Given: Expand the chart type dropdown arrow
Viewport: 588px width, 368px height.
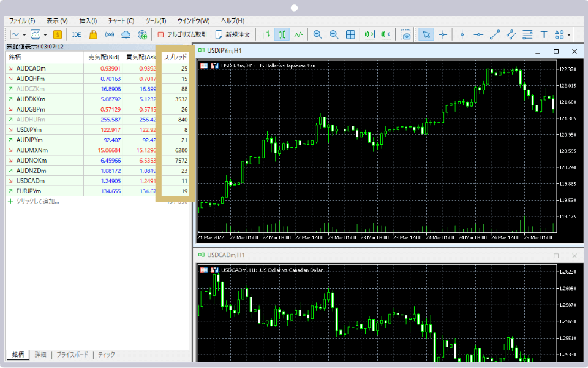Looking at the screenshot, I should click(x=24, y=34).
